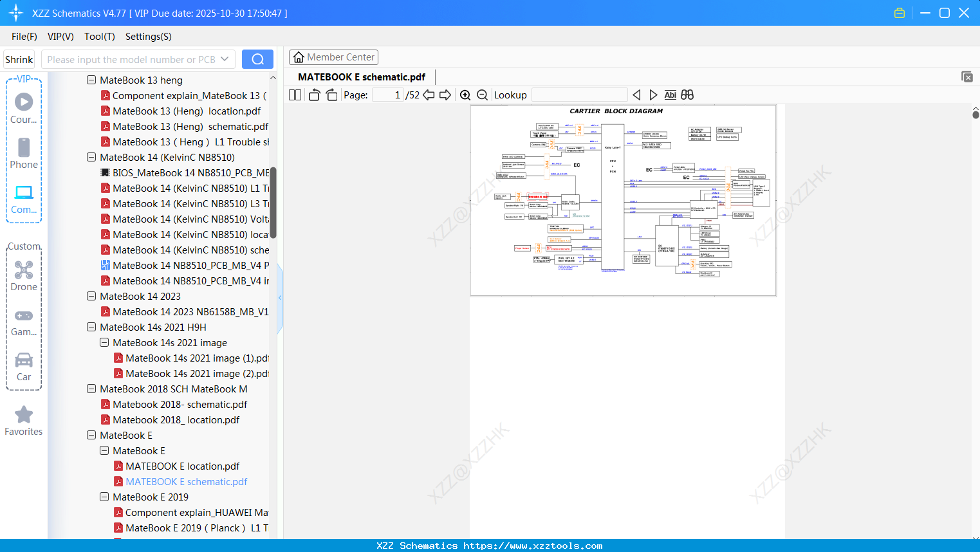980x552 pixels.
Task: Zoom out of the schematic
Action: coord(482,95)
